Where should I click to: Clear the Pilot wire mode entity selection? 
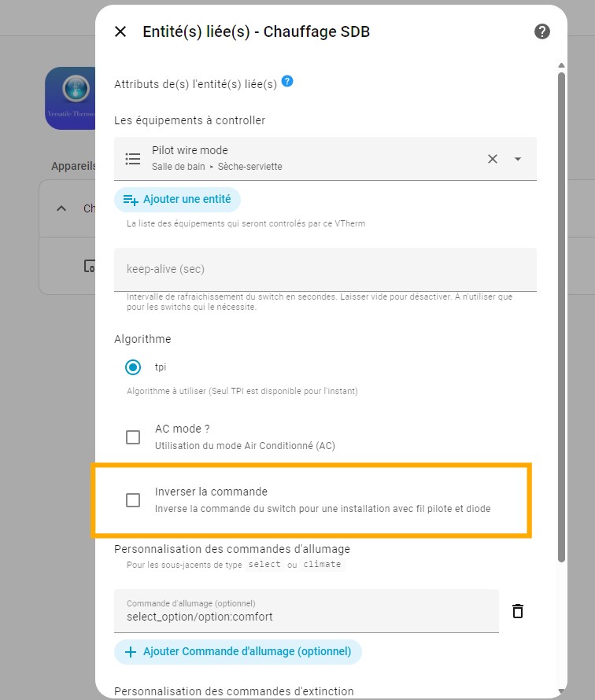(x=492, y=159)
